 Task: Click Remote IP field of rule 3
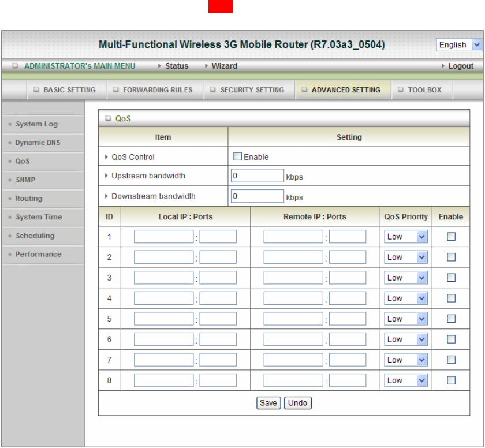293,278
